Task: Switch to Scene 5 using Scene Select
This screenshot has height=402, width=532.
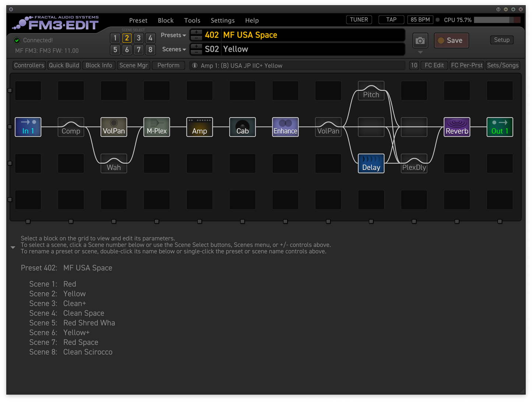Action: pyautogui.click(x=115, y=49)
